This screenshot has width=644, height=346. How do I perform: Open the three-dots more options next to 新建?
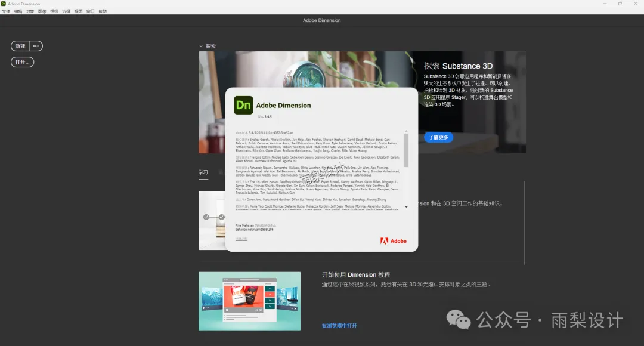coord(36,46)
